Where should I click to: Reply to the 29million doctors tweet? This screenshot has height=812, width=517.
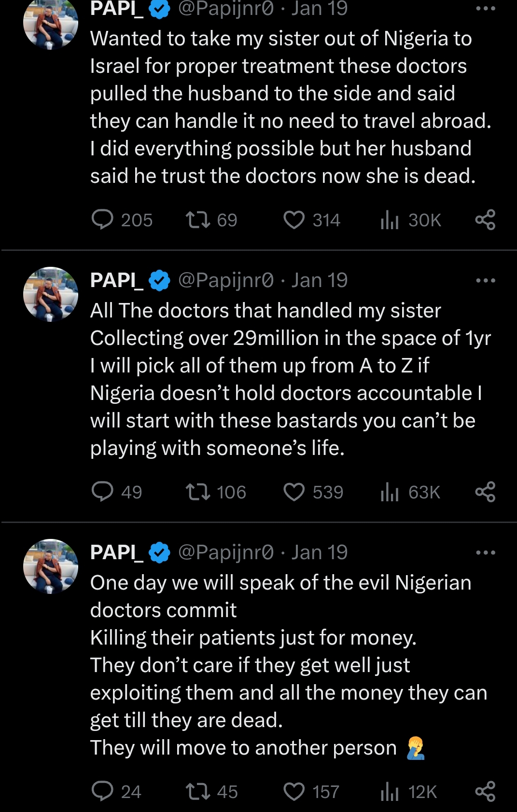102,492
